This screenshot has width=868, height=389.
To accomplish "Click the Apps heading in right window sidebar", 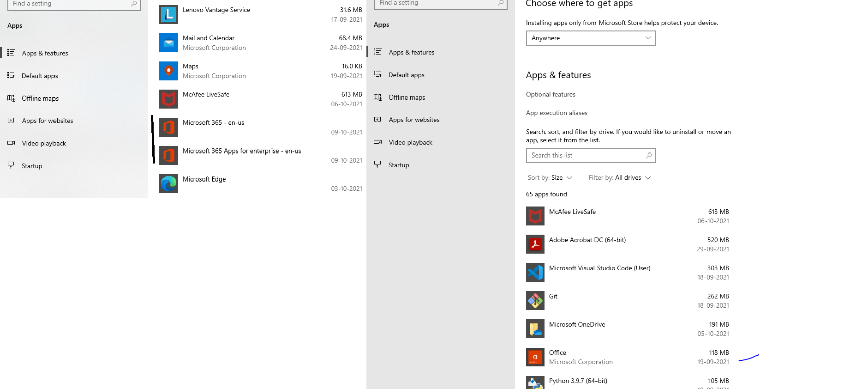I will pyautogui.click(x=382, y=24).
